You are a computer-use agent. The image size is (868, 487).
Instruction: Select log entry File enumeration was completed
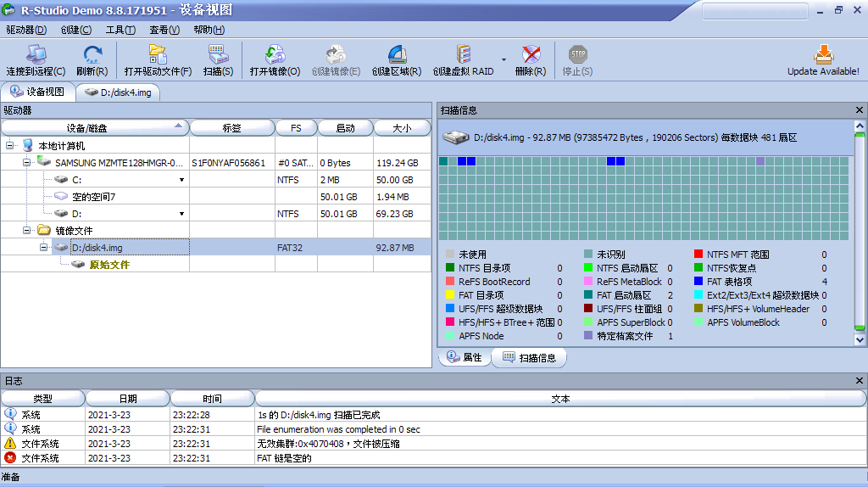pyautogui.click(x=433, y=428)
